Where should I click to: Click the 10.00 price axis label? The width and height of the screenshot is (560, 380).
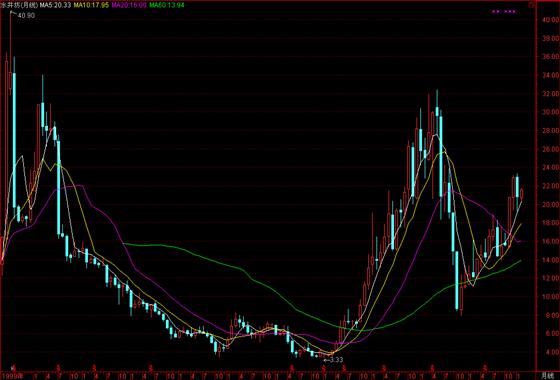point(550,296)
